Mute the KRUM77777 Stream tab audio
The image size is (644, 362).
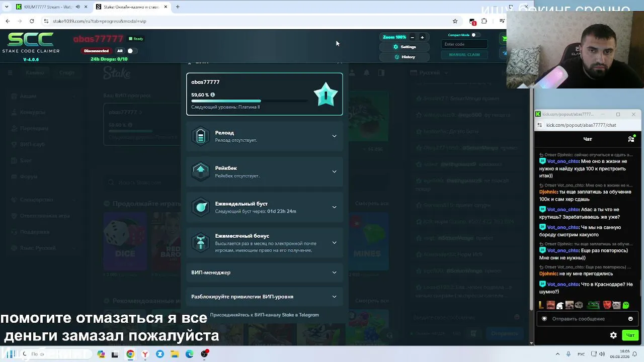pyautogui.click(x=78, y=7)
